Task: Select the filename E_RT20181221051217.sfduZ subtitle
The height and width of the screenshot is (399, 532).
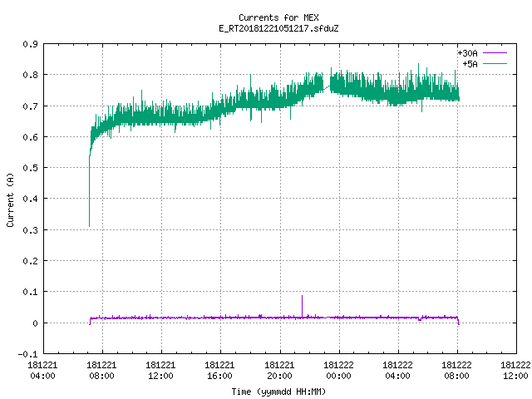Action: pos(278,28)
